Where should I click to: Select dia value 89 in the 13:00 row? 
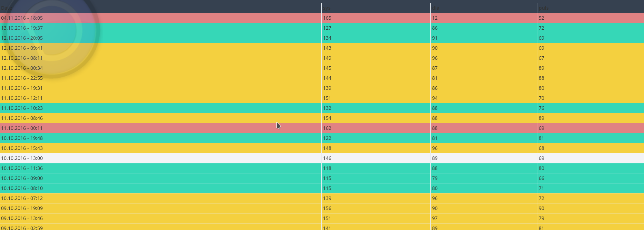[x=484, y=158]
